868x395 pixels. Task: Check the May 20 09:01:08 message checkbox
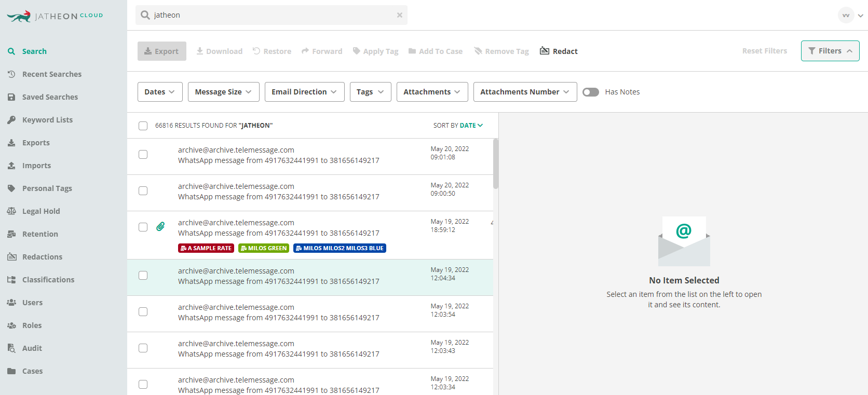pos(143,154)
